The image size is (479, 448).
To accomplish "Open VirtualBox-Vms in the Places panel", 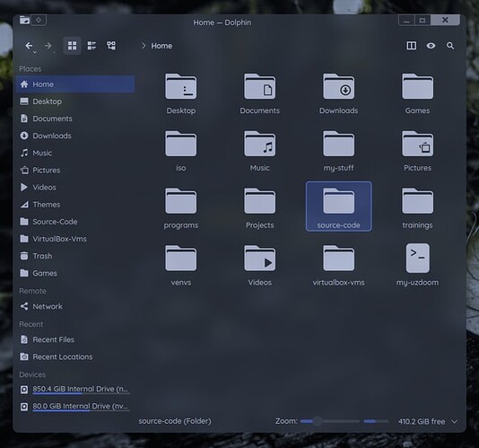I will (75, 239).
